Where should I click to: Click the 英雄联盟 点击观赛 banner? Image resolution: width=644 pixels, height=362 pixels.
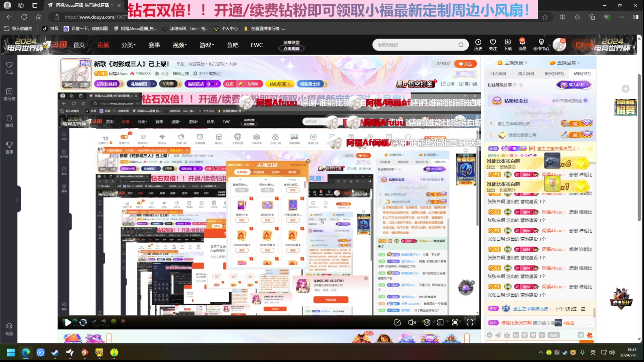(x=291, y=46)
